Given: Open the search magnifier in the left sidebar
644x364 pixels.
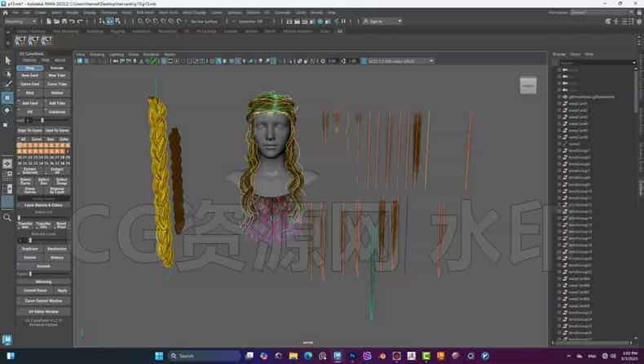Looking at the screenshot, I should (7, 217).
